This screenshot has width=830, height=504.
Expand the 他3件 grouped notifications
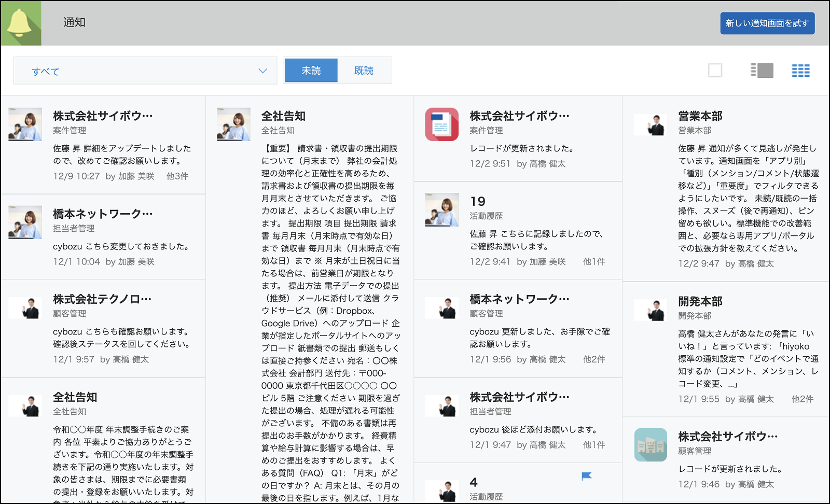pos(178,176)
